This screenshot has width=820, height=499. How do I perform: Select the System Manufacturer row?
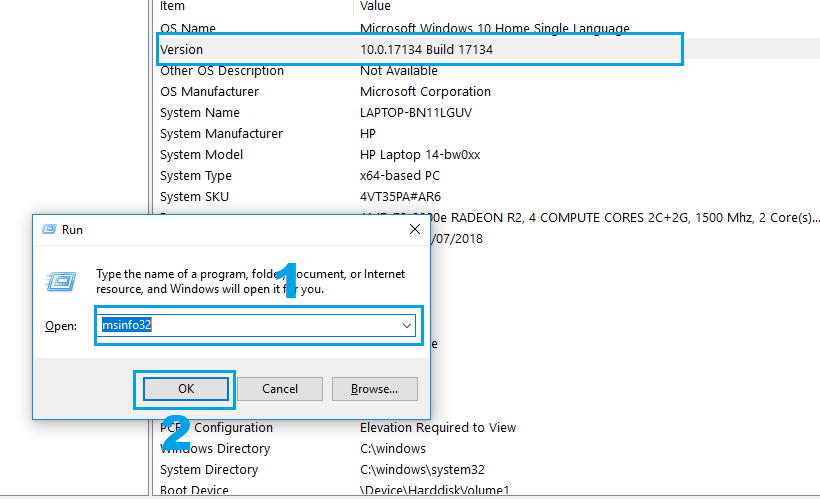[x=221, y=134]
